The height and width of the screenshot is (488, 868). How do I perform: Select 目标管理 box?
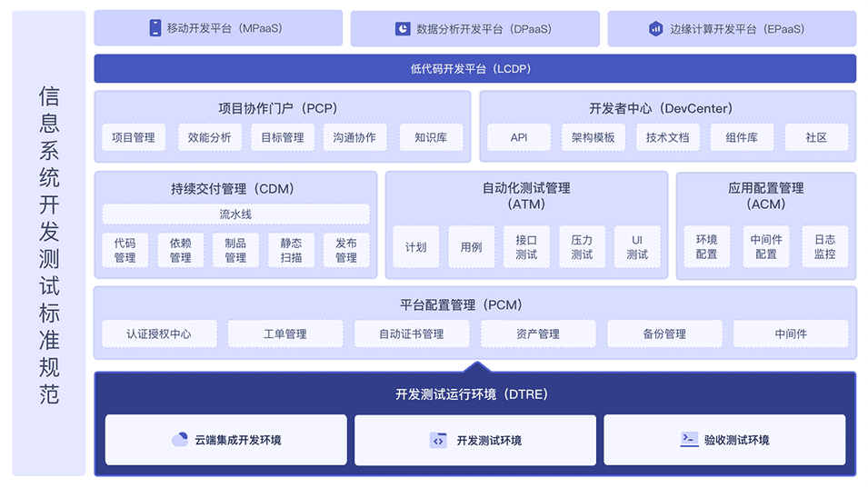[283, 137]
